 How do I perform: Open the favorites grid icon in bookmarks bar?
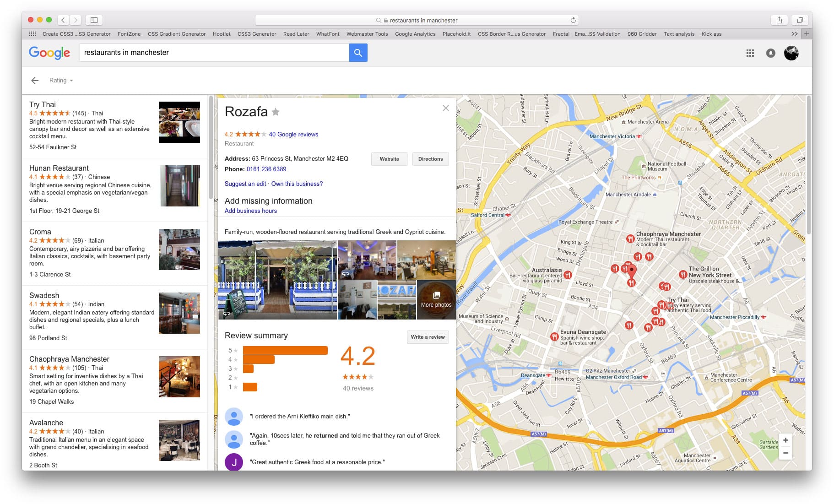click(x=32, y=34)
